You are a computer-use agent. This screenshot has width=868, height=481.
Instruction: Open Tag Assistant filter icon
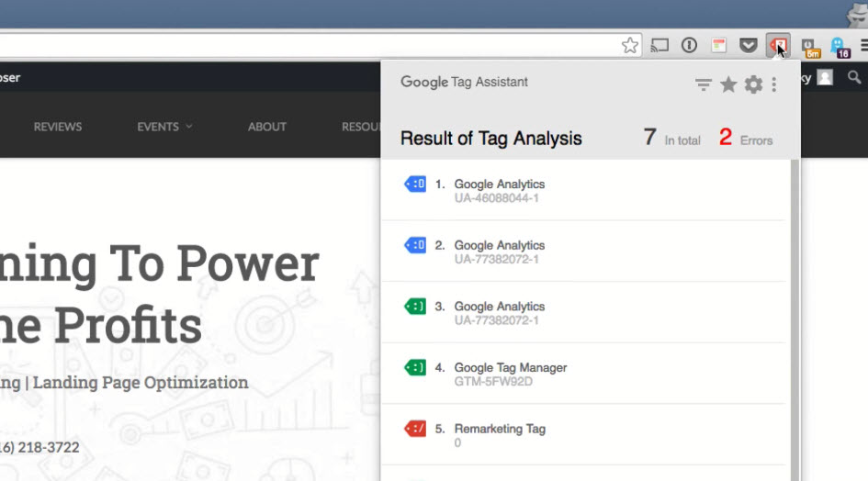(x=704, y=84)
